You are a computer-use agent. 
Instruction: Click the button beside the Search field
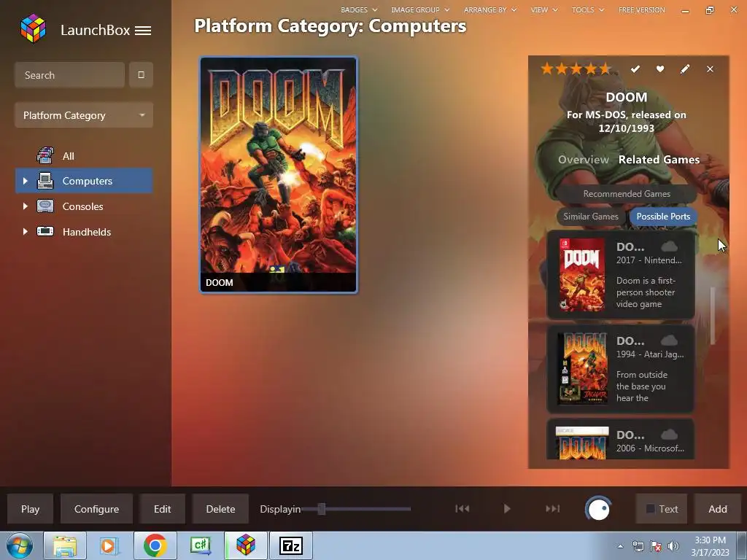tap(141, 75)
